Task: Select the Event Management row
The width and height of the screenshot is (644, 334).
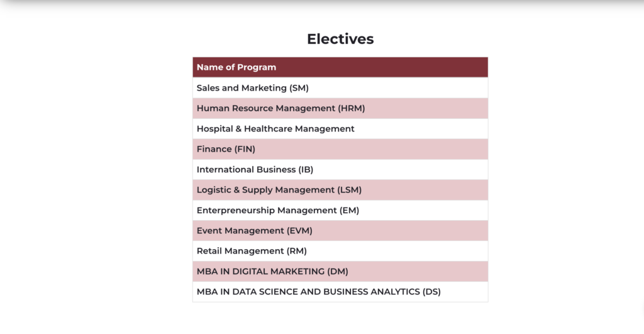Action: point(254,231)
